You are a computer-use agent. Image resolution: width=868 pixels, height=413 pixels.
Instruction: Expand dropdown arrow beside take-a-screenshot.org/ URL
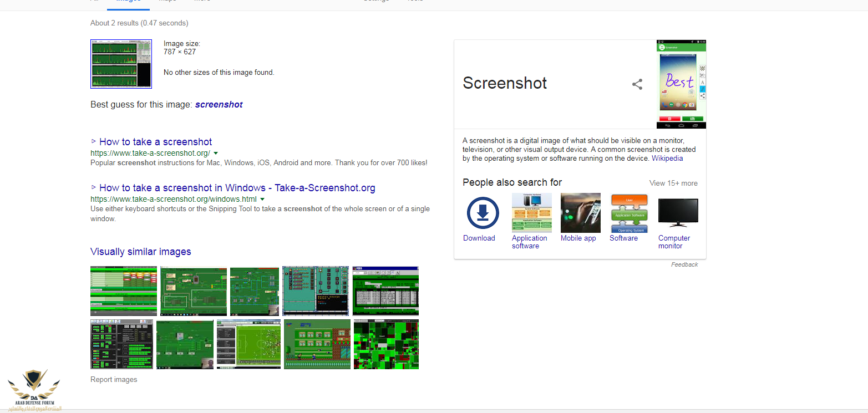(x=216, y=153)
